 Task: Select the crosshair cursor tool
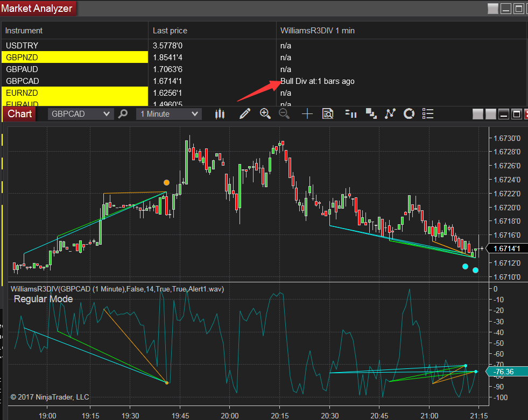pyautogui.click(x=307, y=114)
